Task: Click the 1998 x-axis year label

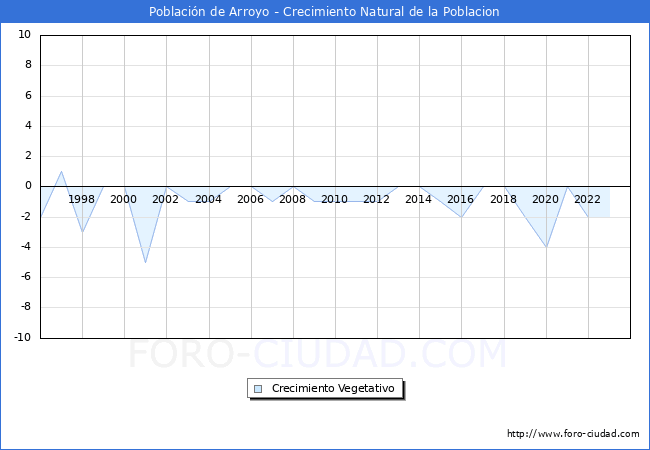Action: pyautogui.click(x=82, y=199)
